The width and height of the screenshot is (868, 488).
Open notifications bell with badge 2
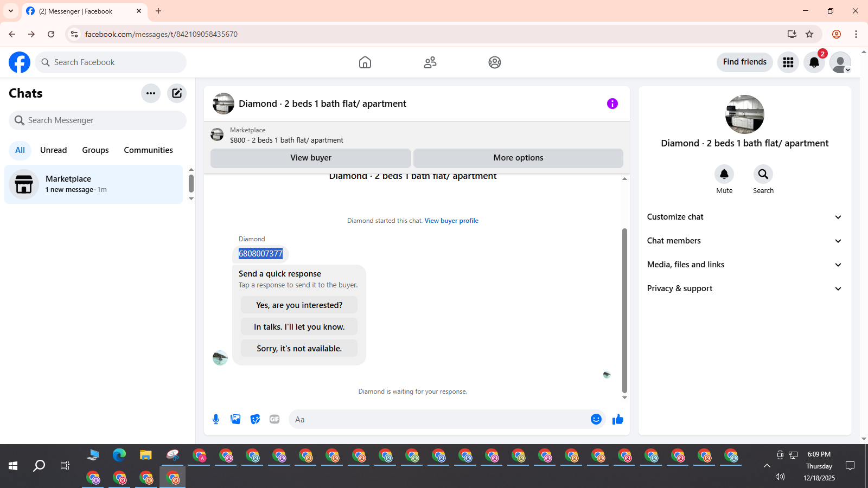tap(814, 62)
